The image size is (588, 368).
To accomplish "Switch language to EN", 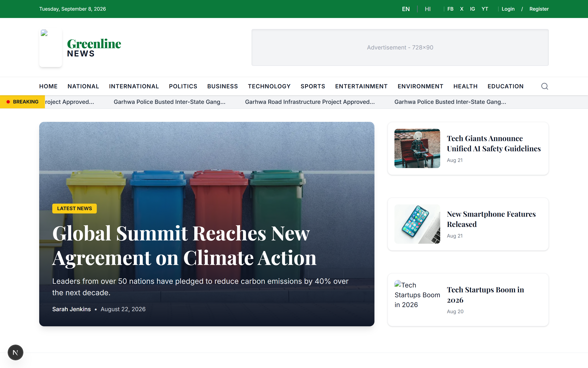I will pyautogui.click(x=406, y=9).
